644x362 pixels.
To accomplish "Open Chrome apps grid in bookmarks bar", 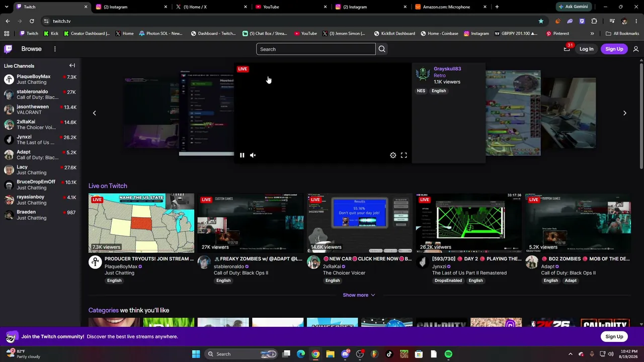I will 7,34.
